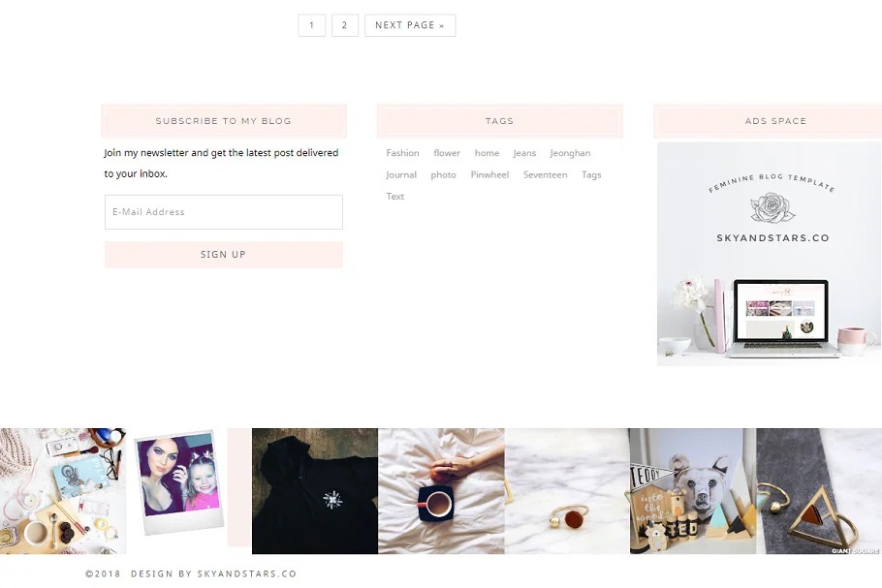The width and height of the screenshot is (882, 588).
Task: Select the Fashion tag
Action: (402, 153)
